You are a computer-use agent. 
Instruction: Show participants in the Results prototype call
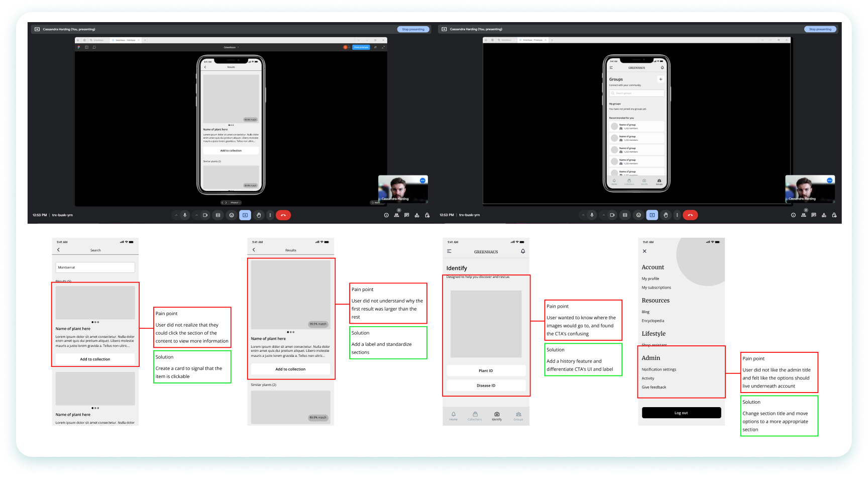396,215
